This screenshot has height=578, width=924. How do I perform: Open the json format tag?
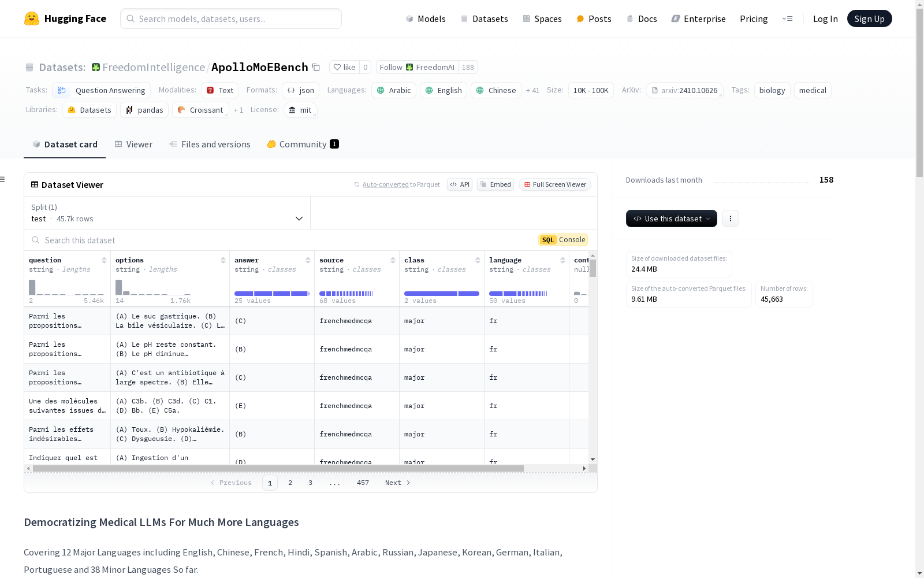[300, 90]
